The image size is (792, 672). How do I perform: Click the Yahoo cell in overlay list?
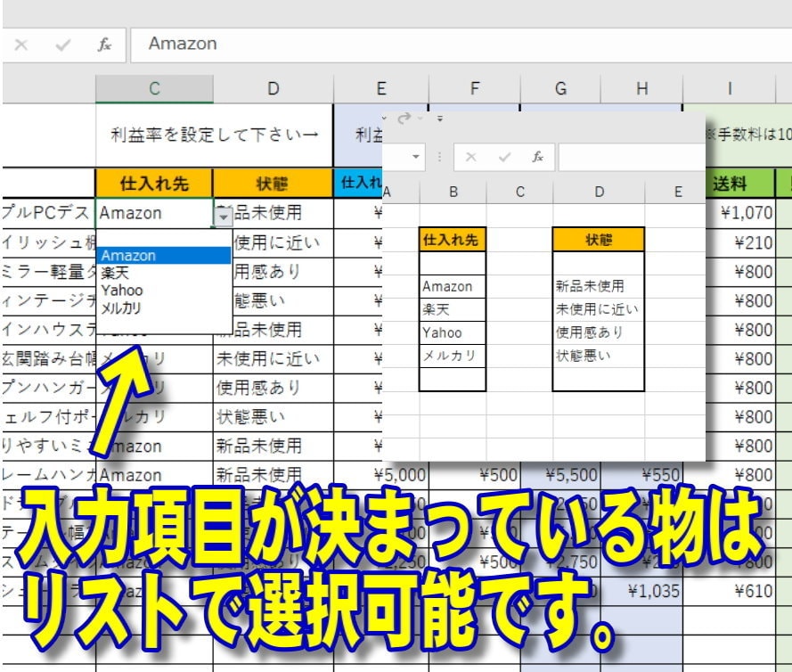click(452, 332)
